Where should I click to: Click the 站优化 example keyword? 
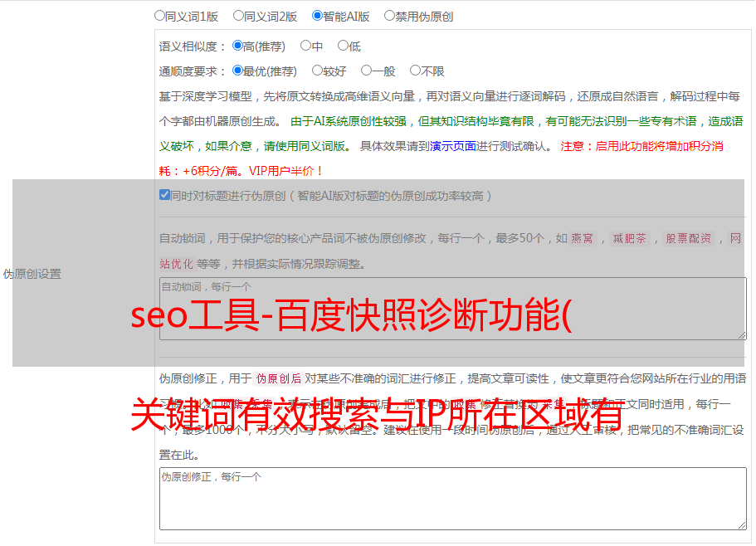pyautogui.click(x=177, y=264)
